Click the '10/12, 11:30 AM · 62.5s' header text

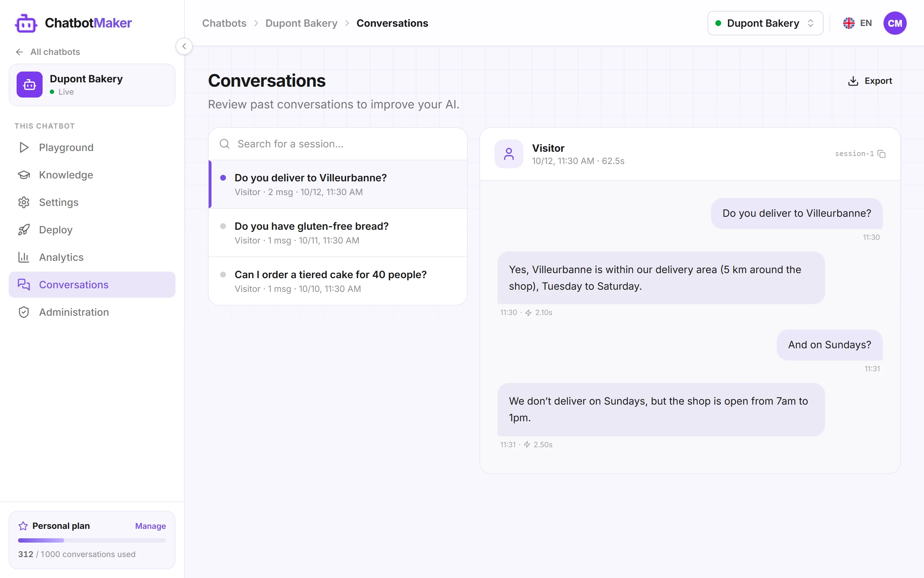pyautogui.click(x=578, y=161)
